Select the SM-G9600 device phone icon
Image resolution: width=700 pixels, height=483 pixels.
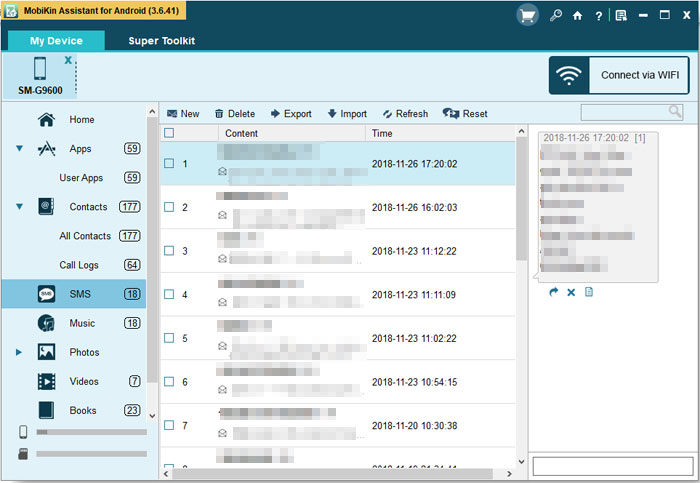click(x=40, y=68)
